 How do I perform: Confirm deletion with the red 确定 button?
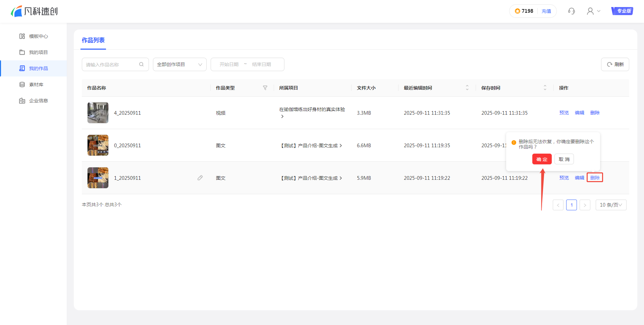point(542,159)
